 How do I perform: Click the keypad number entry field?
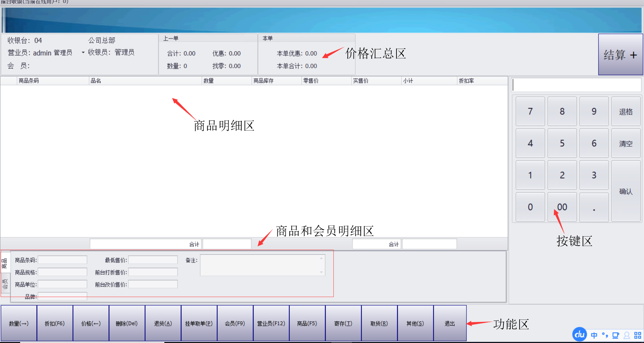576,85
